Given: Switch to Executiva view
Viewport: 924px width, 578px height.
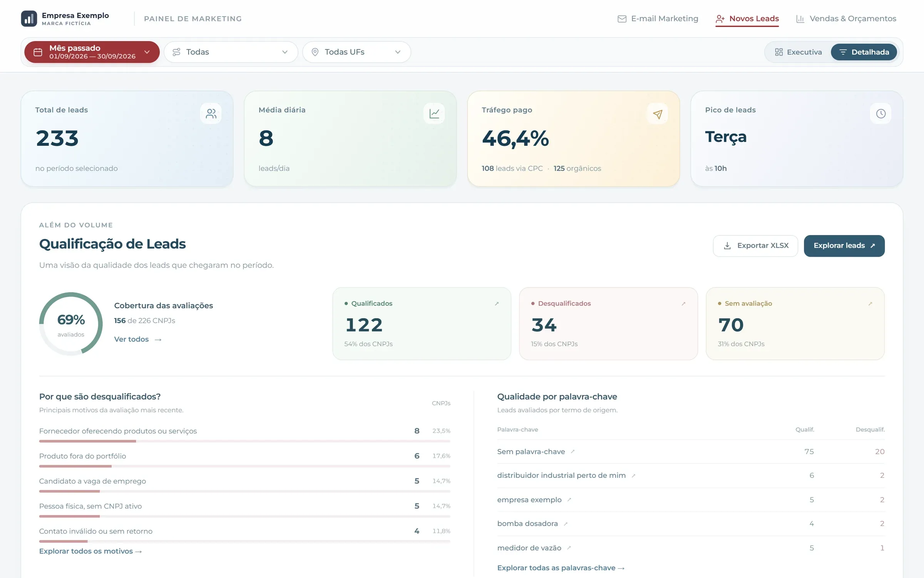Looking at the screenshot, I should 798,52.
